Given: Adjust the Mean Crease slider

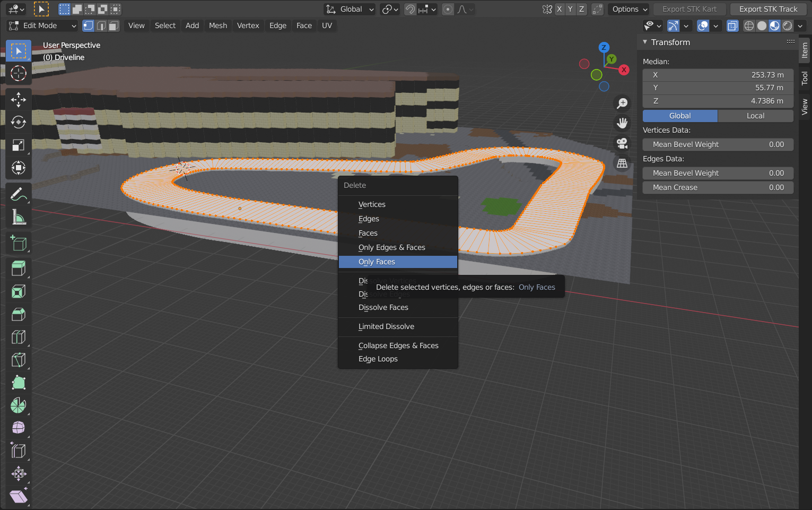Looking at the screenshot, I should coord(718,187).
